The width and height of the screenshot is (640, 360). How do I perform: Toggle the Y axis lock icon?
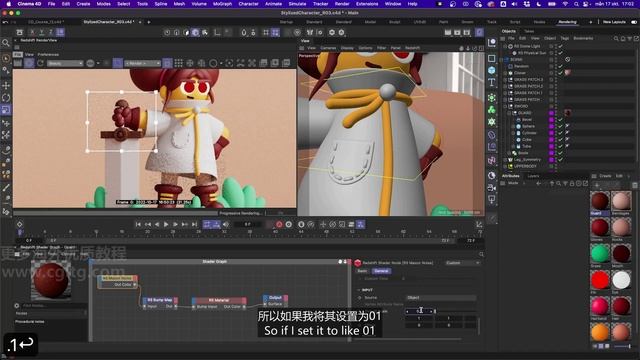click(x=41, y=32)
